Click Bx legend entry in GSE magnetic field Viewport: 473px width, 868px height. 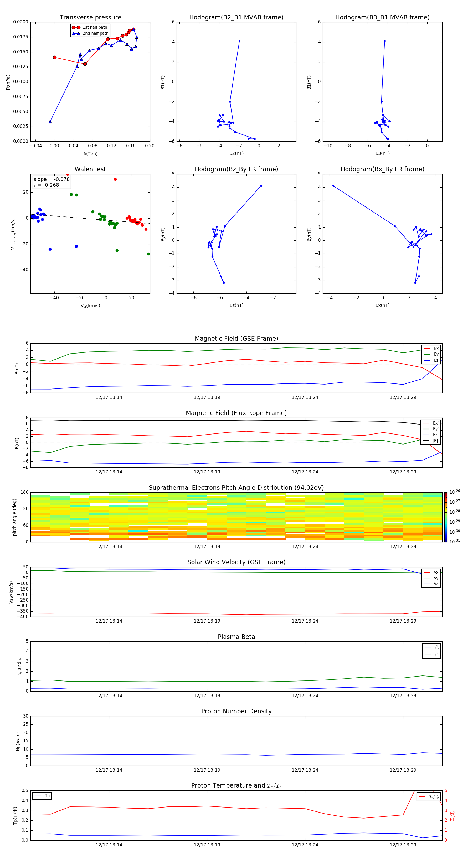(431, 349)
